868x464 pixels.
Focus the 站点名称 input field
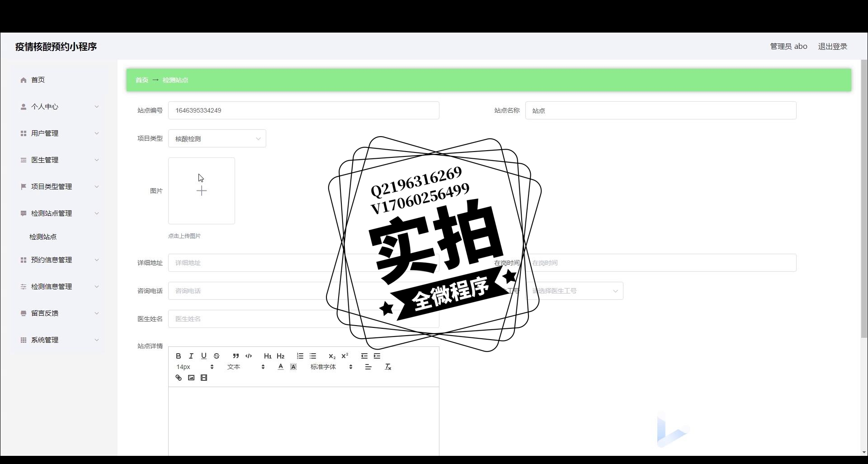[660, 110]
